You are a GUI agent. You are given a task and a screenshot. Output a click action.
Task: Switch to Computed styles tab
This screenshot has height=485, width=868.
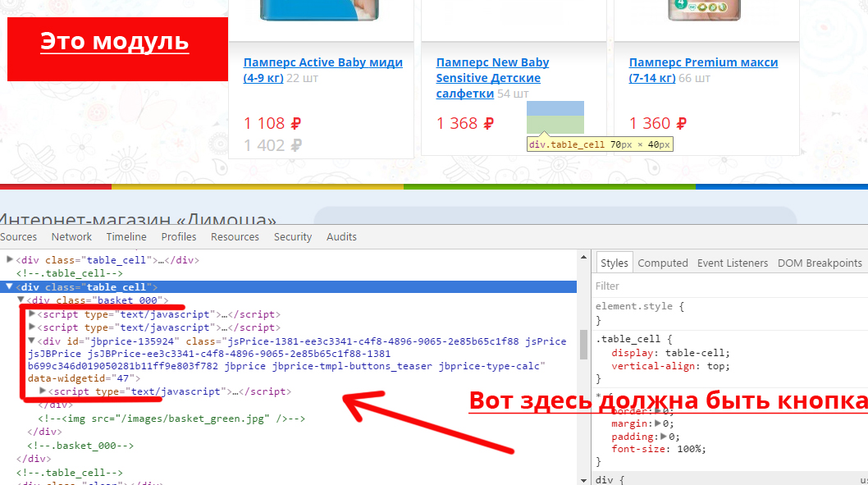pos(662,263)
